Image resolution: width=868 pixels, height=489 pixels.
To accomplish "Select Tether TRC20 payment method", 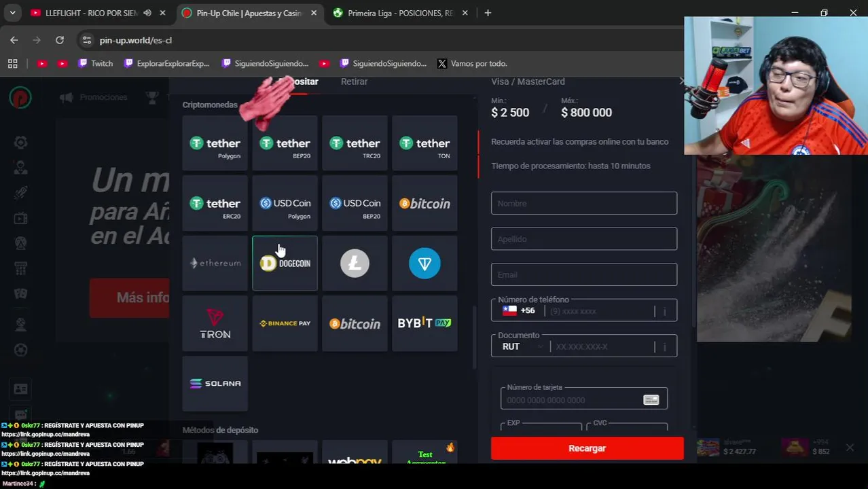I will click(x=355, y=143).
